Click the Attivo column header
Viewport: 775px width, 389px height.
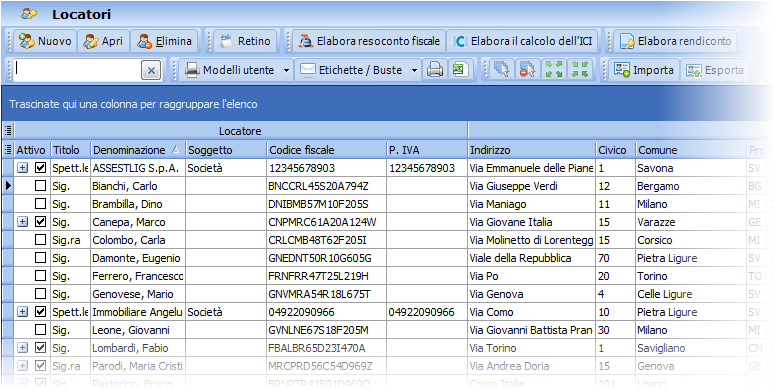pos(32,150)
